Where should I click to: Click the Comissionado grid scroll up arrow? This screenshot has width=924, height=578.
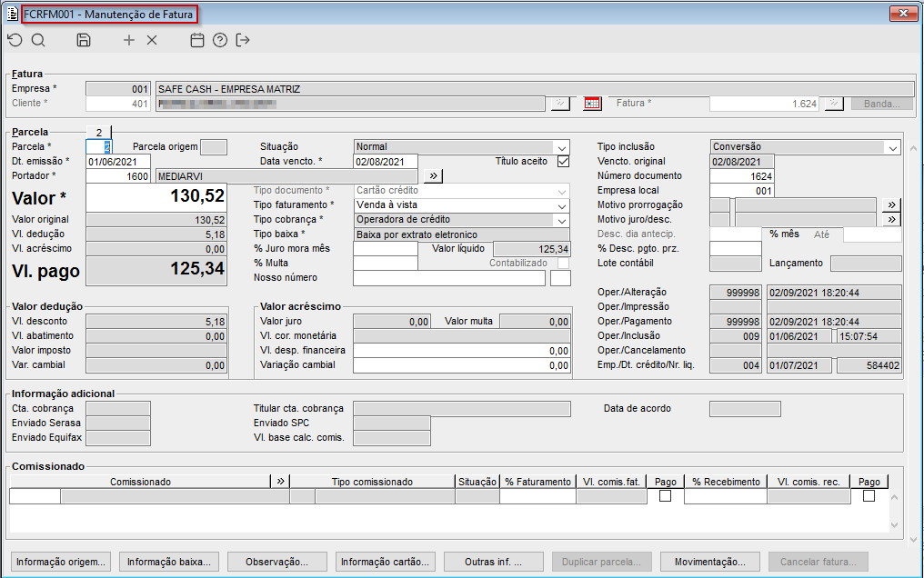895,497
